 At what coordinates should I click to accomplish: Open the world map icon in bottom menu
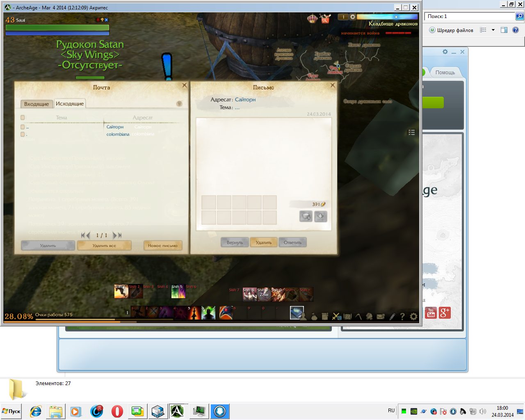347,317
